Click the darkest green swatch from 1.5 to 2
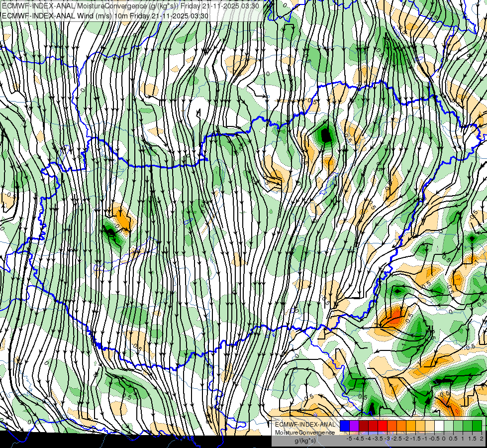The width and height of the screenshot is (487, 448). pos(477,426)
